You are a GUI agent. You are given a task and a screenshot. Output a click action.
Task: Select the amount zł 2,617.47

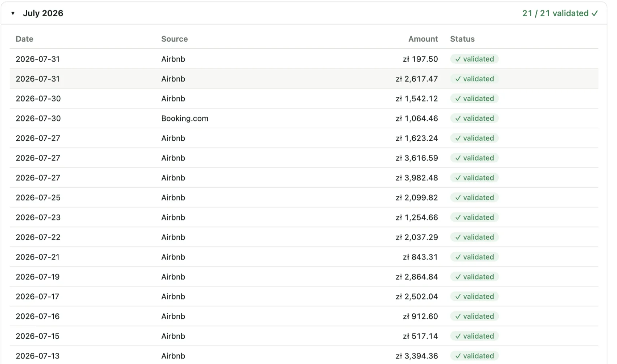click(x=417, y=79)
